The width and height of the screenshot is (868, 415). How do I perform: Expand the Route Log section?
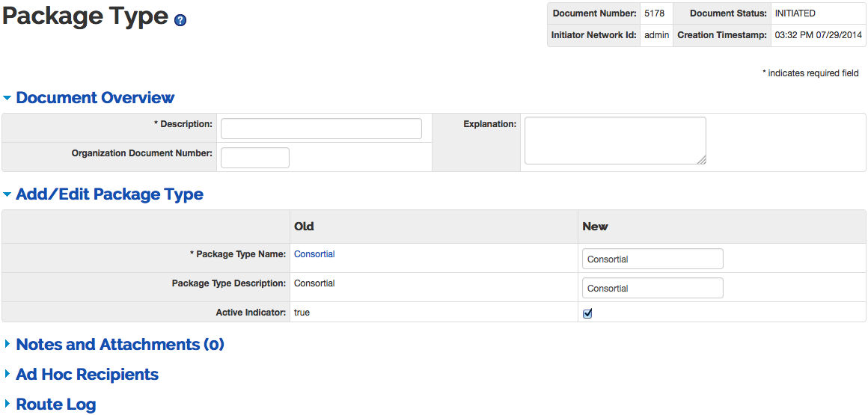[55, 405]
